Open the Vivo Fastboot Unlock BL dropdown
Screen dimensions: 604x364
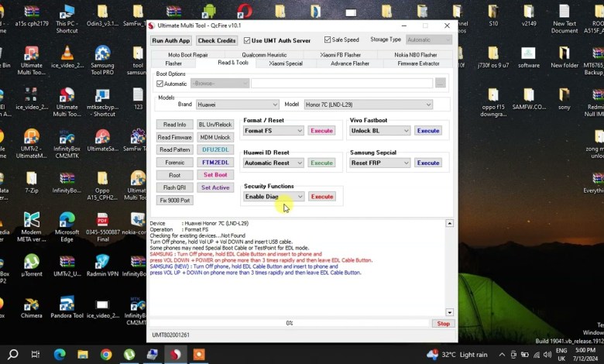coord(379,131)
